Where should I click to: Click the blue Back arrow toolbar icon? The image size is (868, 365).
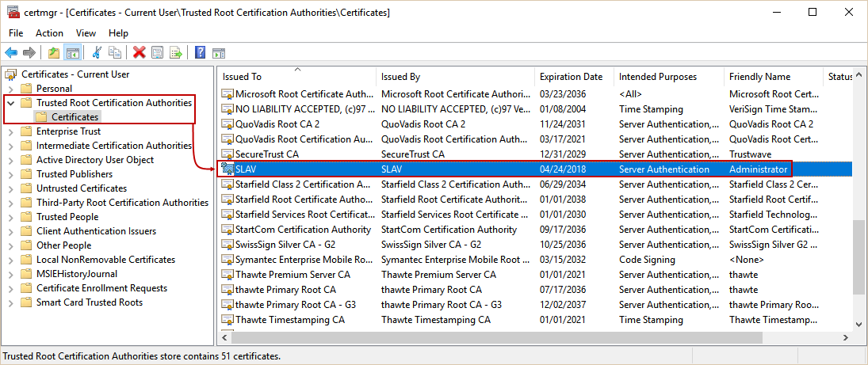click(x=11, y=53)
